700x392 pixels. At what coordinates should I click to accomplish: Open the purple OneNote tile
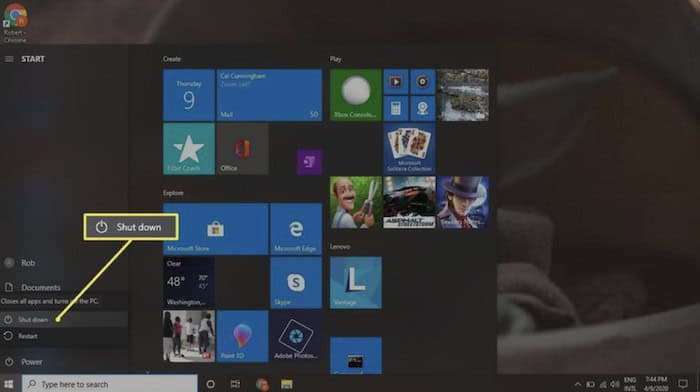coord(309,162)
